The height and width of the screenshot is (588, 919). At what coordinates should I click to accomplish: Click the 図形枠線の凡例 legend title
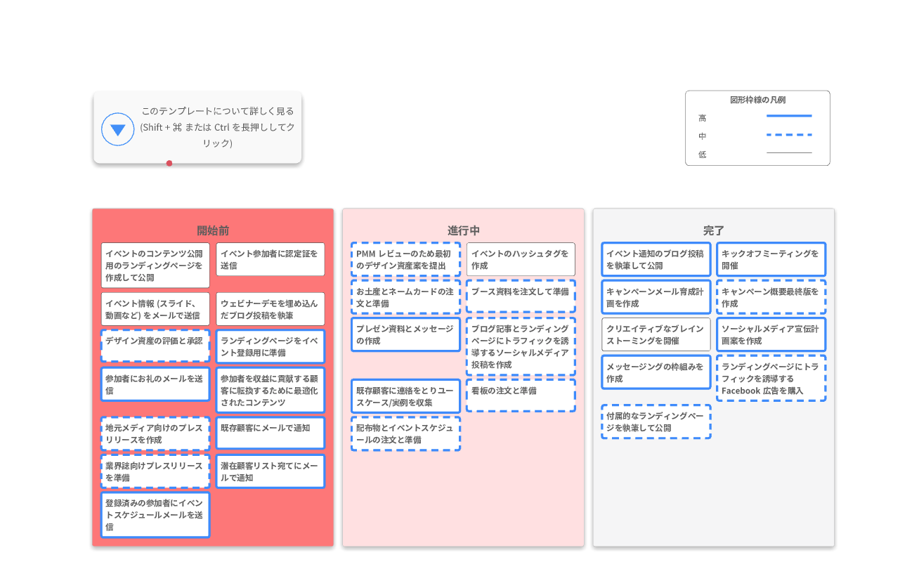pyautogui.click(x=757, y=100)
